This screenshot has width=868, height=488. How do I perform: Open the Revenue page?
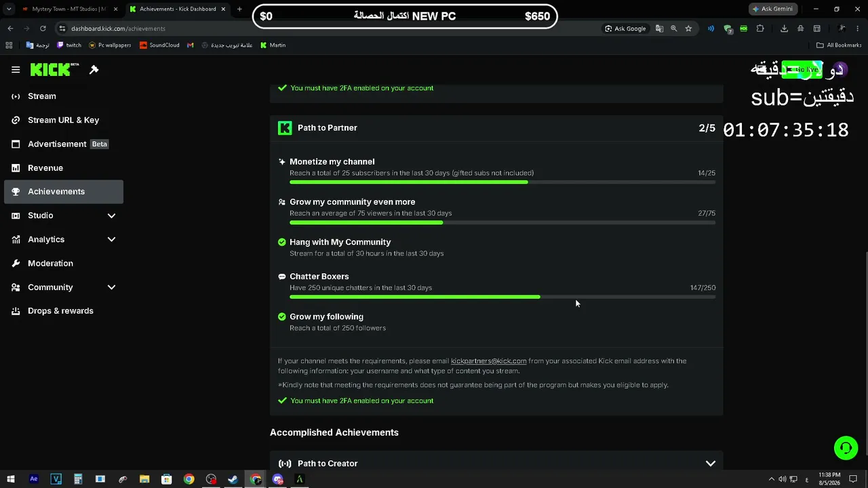64,168
